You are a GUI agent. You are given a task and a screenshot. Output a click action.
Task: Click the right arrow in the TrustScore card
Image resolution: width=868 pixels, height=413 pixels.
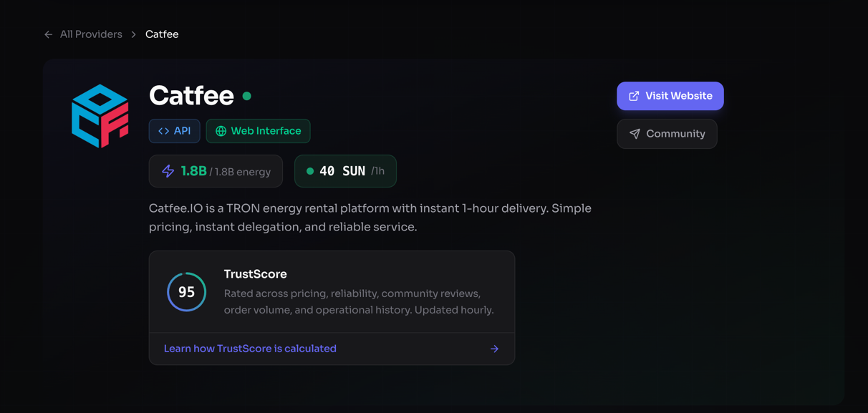pos(494,349)
